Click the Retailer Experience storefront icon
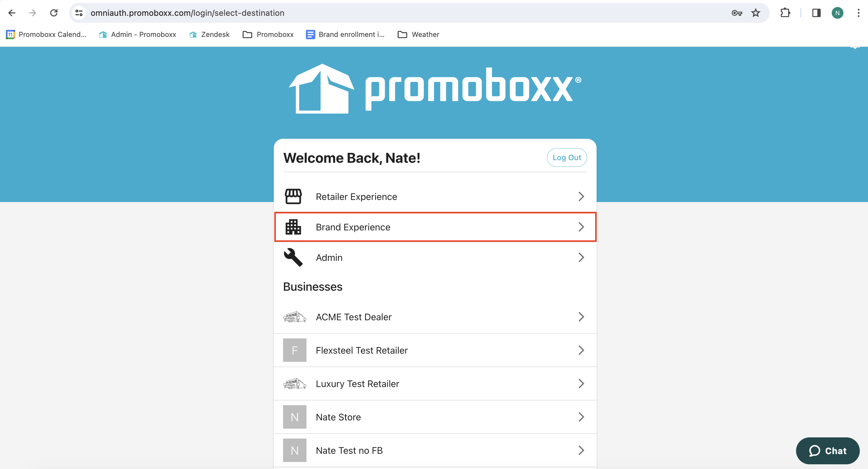This screenshot has height=469, width=868. [293, 197]
